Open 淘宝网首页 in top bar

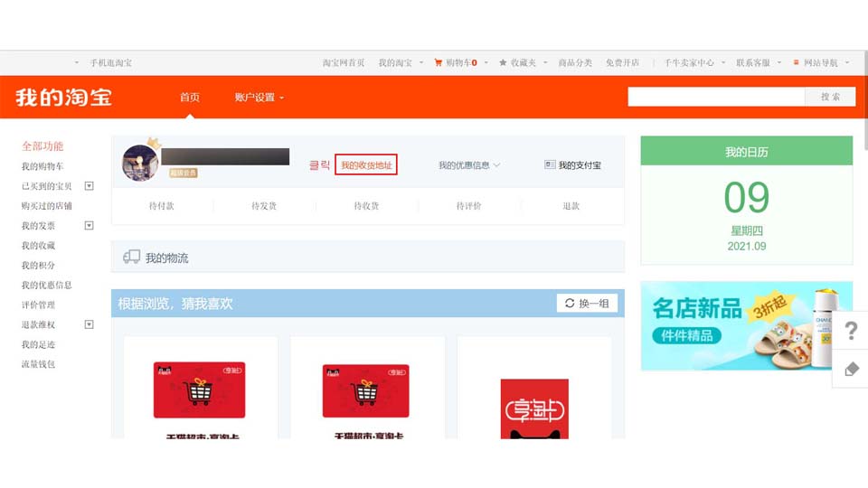point(344,62)
